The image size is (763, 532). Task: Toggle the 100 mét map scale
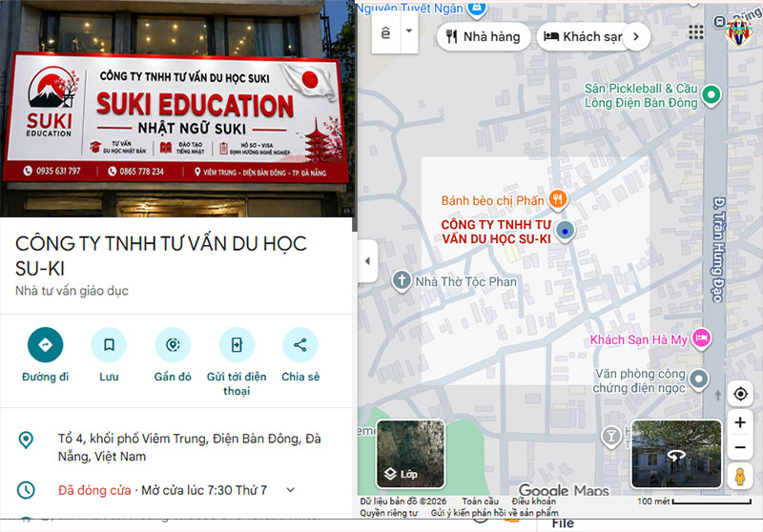[x=694, y=501]
